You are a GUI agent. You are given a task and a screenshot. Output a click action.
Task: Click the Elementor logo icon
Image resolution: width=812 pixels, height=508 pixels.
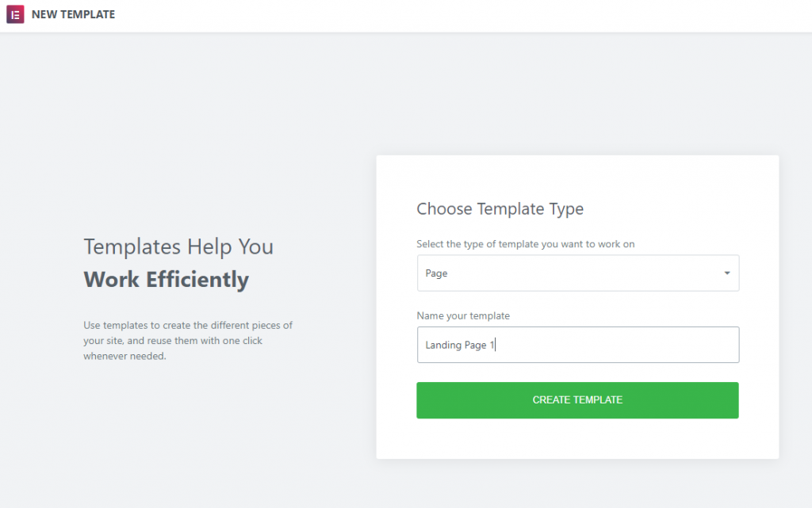[x=15, y=14]
